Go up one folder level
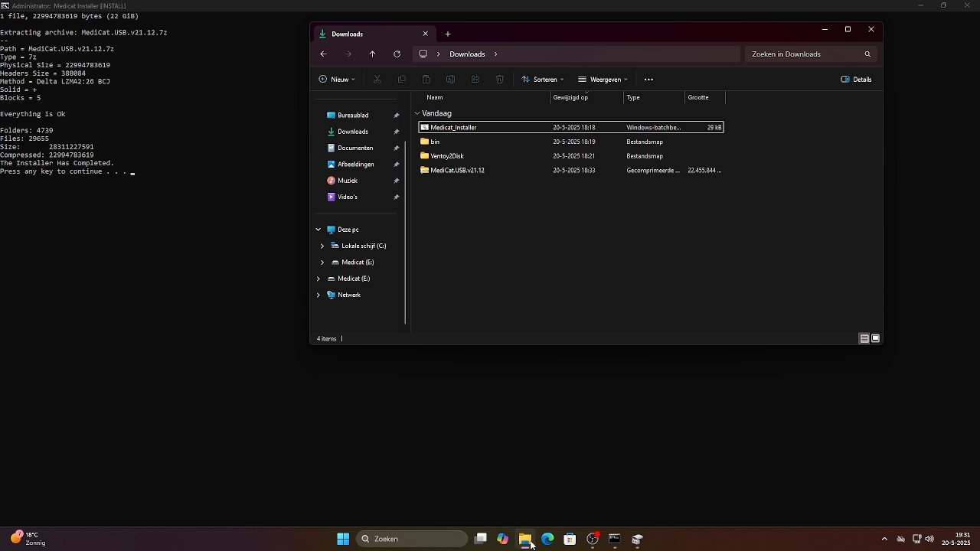The height and width of the screenshot is (551, 980). click(372, 54)
